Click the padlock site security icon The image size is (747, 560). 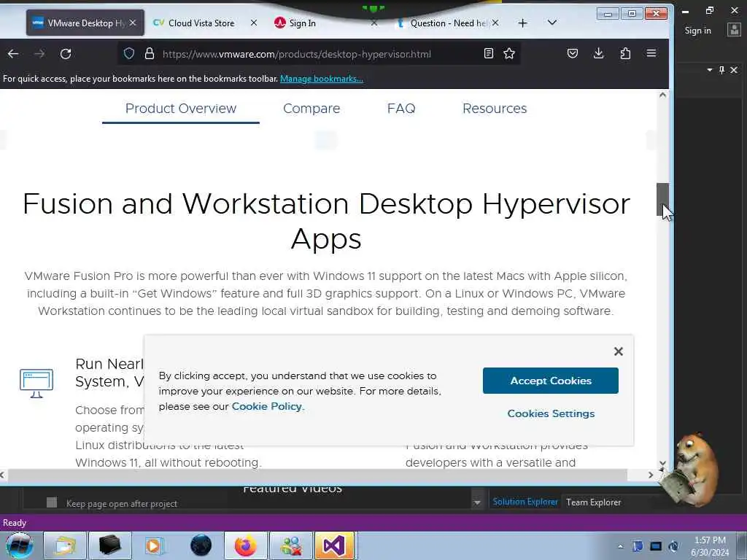pyautogui.click(x=149, y=53)
